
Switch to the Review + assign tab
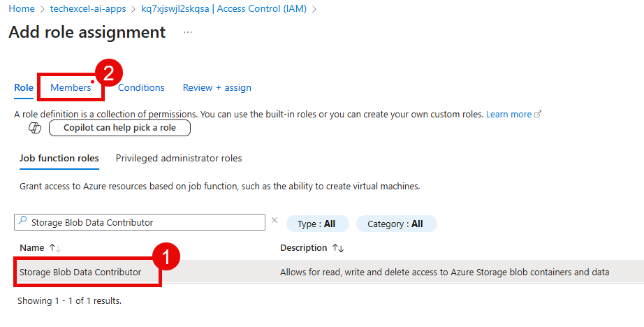tap(217, 87)
